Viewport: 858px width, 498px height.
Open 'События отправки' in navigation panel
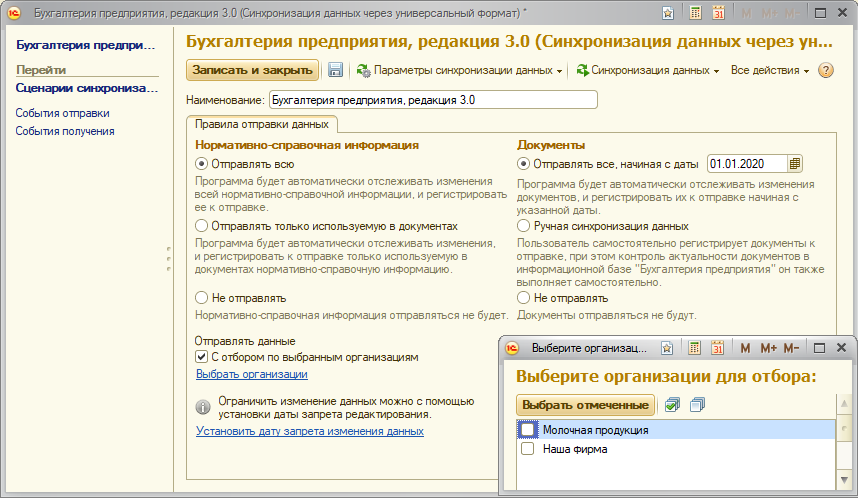point(62,113)
